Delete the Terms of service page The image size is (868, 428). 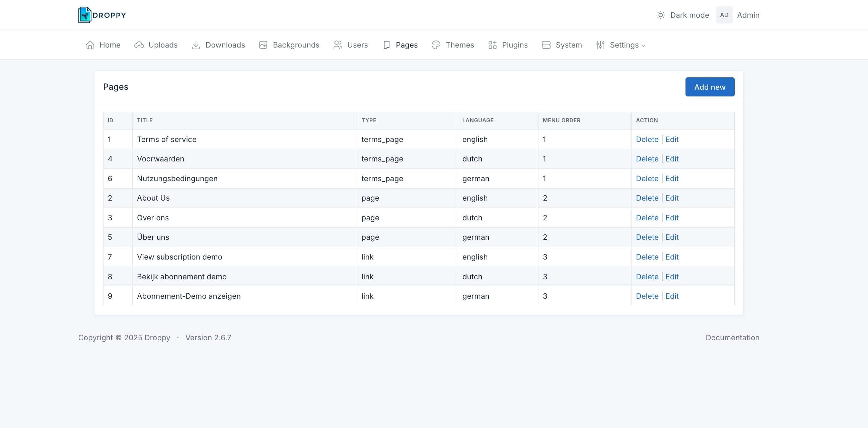[x=647, y=139]
